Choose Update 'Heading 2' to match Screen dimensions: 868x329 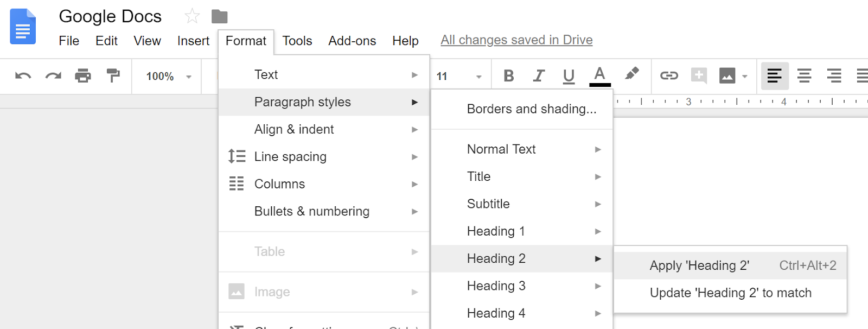[x=730, y=293]
